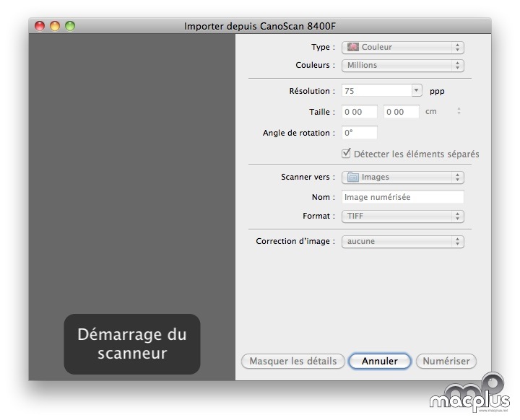Open the Format dropdown showing TIFF
520x420 pixels.
[x=402, y=216]
